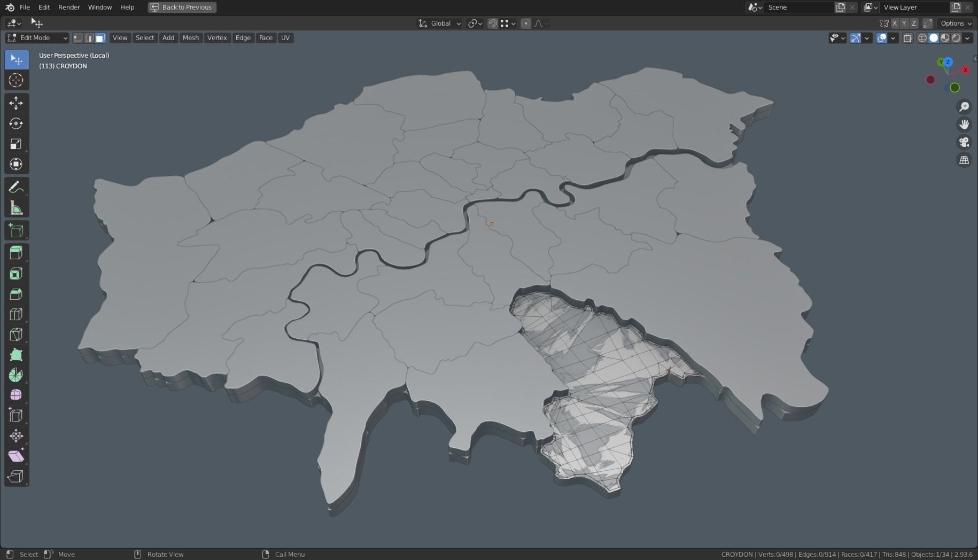Open the Blender logo menu

(10, 7)
